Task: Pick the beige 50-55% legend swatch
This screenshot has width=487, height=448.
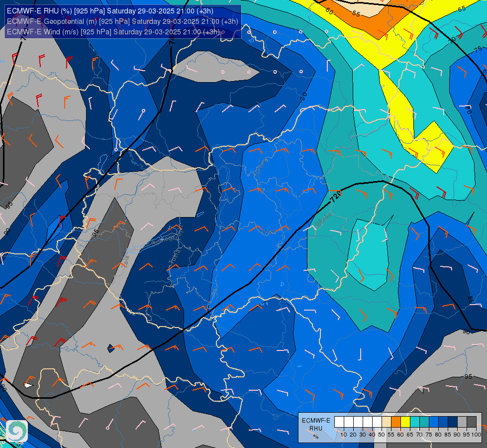Action: [387, 422]
